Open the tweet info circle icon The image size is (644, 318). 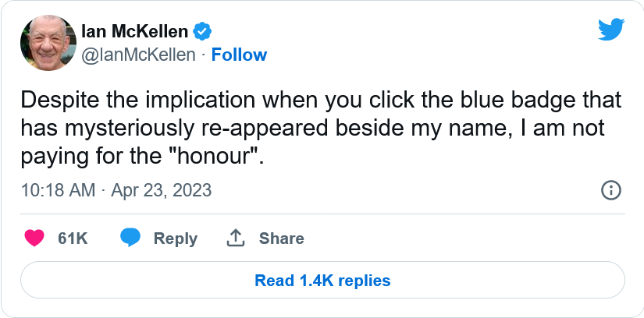[x=610, y=190]
